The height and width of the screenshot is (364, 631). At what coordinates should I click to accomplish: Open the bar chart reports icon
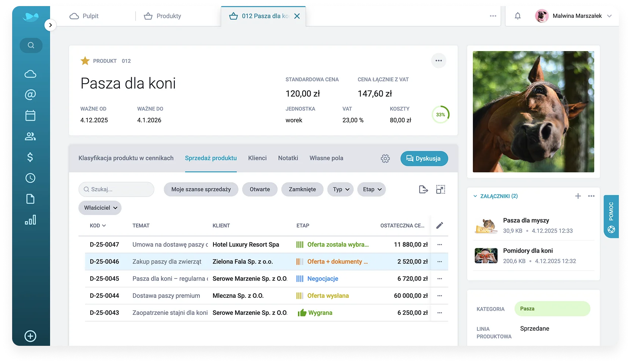pyautogui.click(x=30, y=220)
